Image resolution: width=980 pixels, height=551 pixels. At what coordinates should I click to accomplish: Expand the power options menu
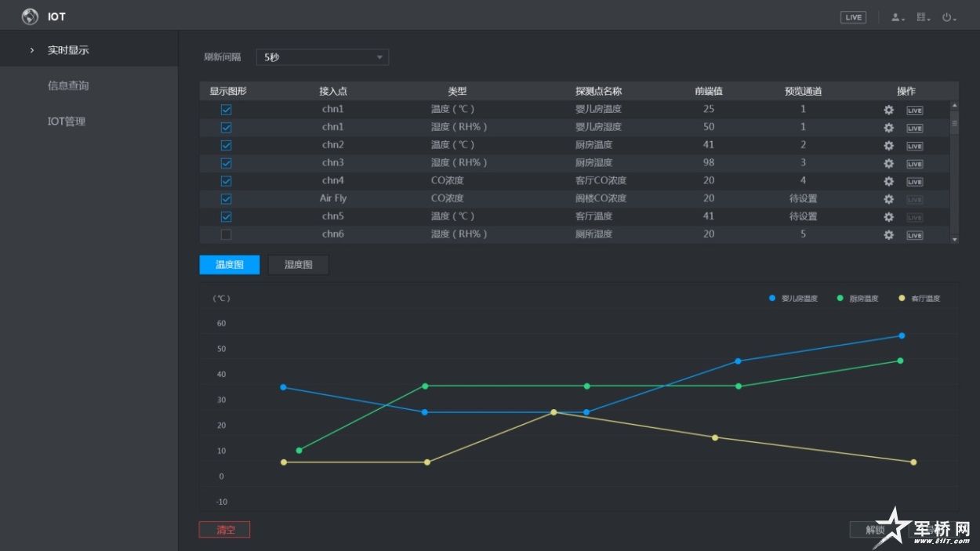949,17
